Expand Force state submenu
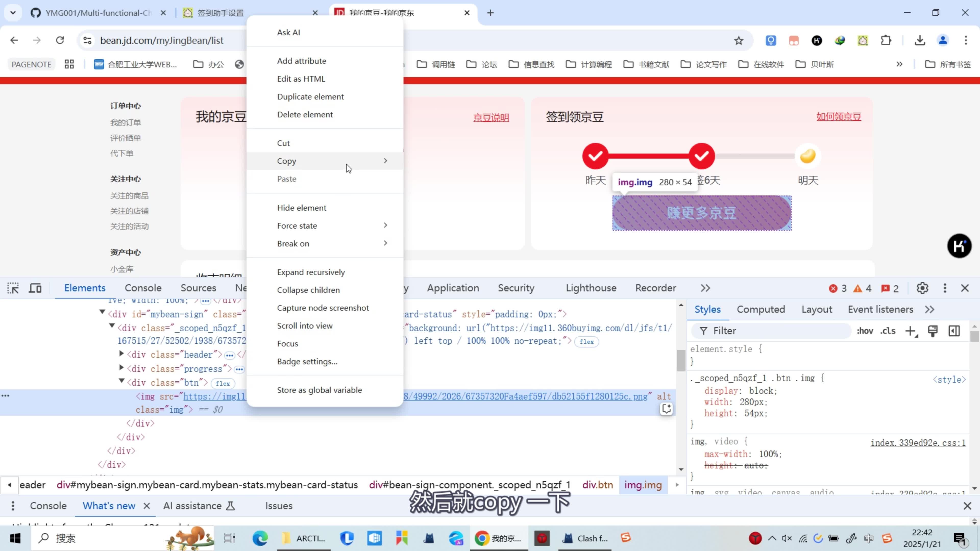 coord(325,226)
